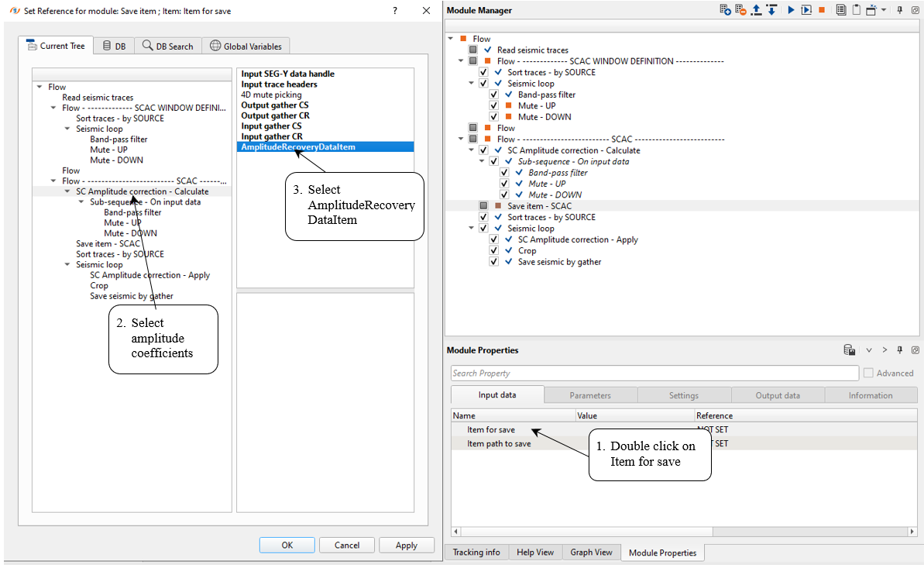
Task: Click the add module icon in Module Manager
Action: [725, 10]
